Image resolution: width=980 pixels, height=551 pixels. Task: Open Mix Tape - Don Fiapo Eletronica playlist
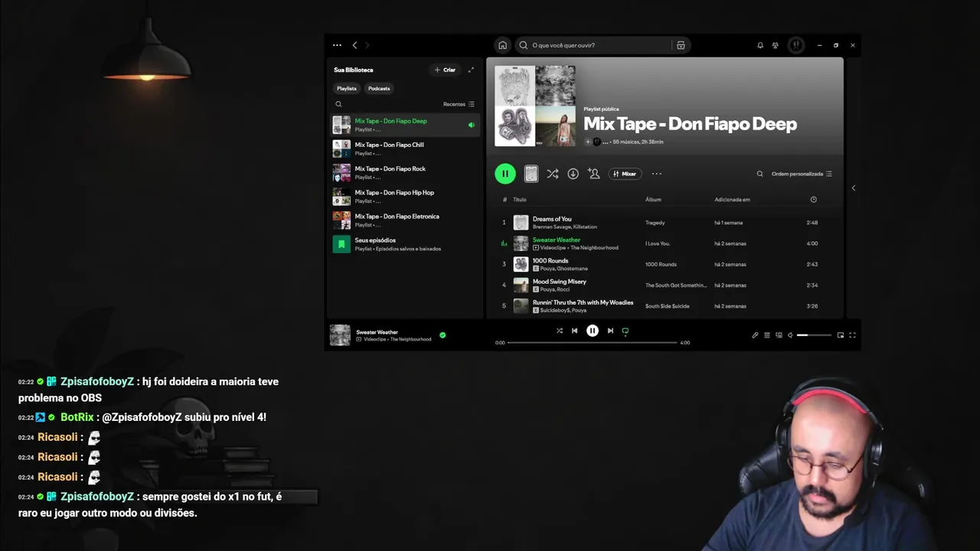(x=405, y=220)
